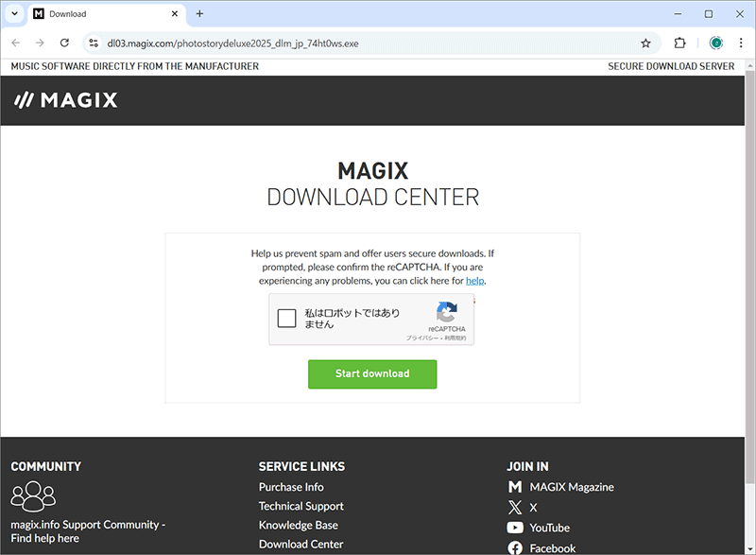Click the COMMUNITY heading
Screen dimensions: 756x555
[x=46, y=467]
